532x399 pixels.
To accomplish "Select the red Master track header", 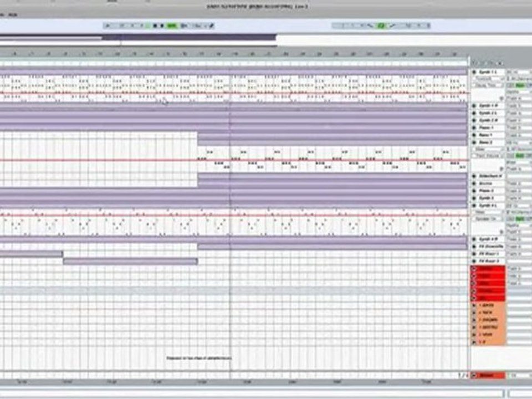I will (x=488, y=375).
